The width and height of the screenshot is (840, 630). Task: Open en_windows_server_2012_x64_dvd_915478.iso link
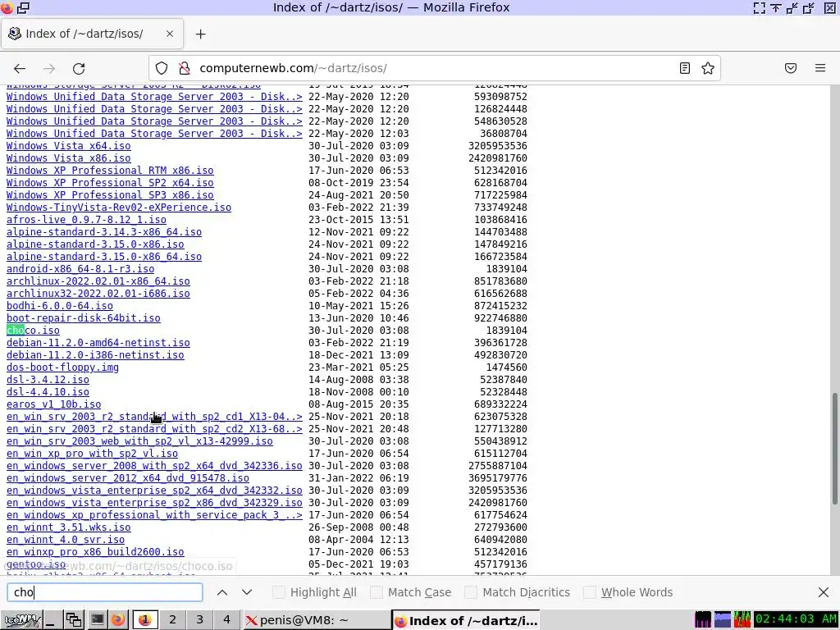coord(127,478)
